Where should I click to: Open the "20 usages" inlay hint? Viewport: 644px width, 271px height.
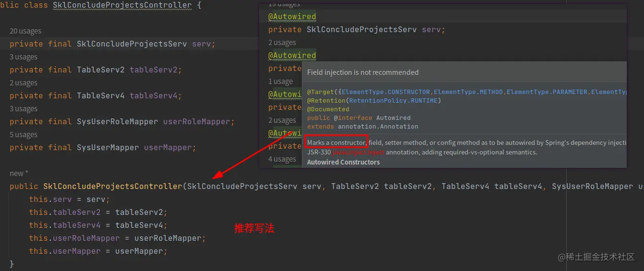(x=25, y=31)
